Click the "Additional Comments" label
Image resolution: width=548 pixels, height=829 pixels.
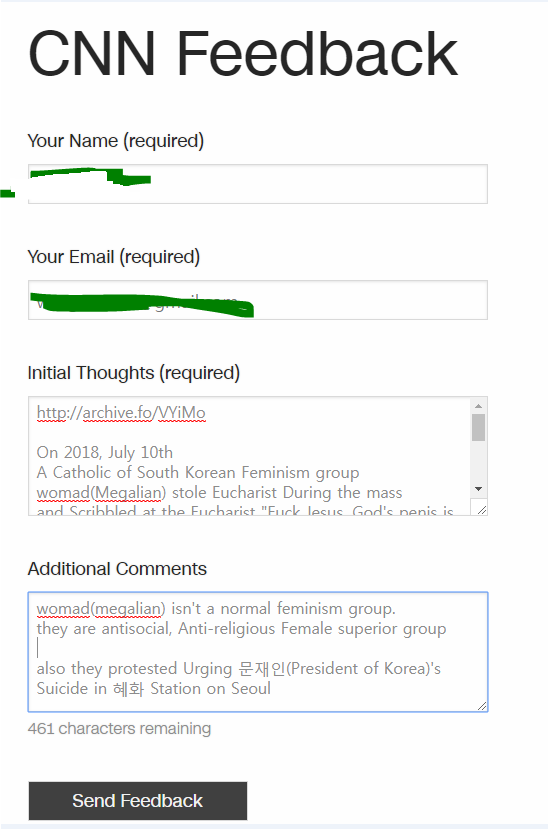coord(117,569)
